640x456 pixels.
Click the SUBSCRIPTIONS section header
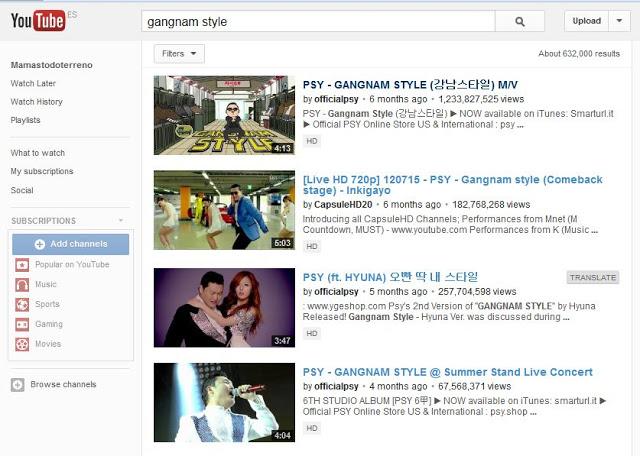click(44, 221)
